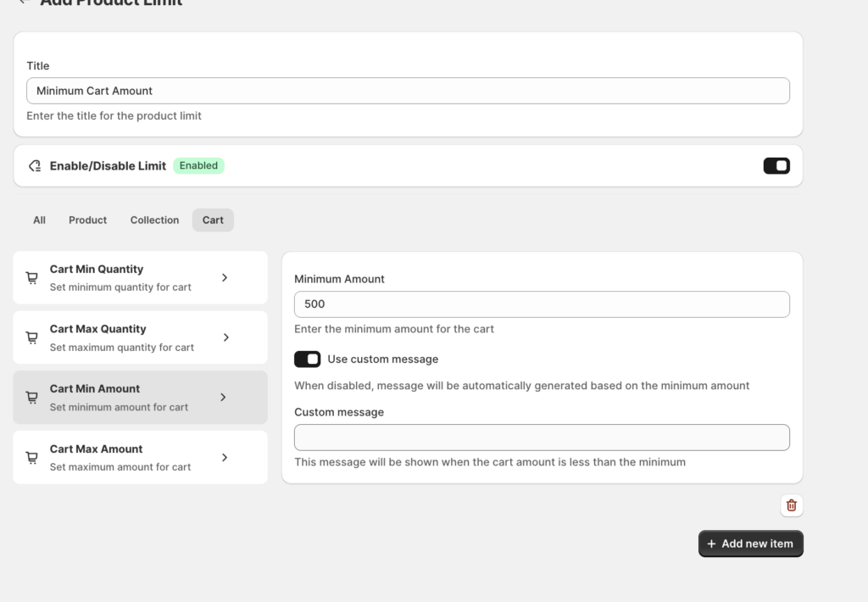The width and height of the screenshot is (868, 602).
Task: Select the Cart Min Quantity heading
Action: (97, 269)
